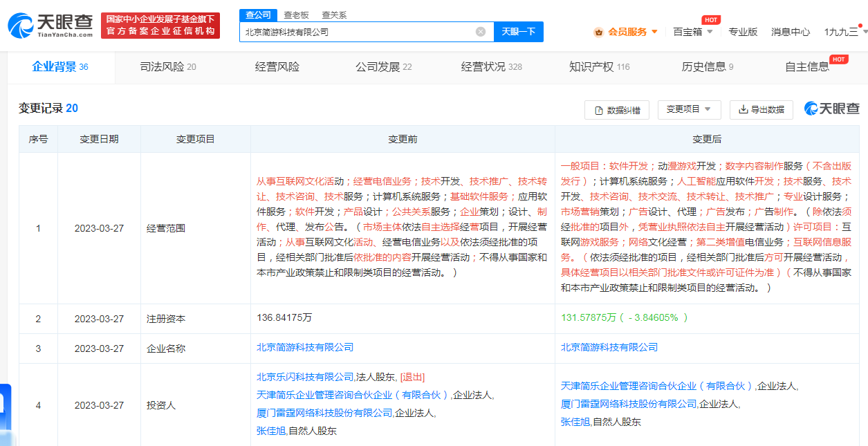Open 消息中心 from the top bar

point(790,32)
